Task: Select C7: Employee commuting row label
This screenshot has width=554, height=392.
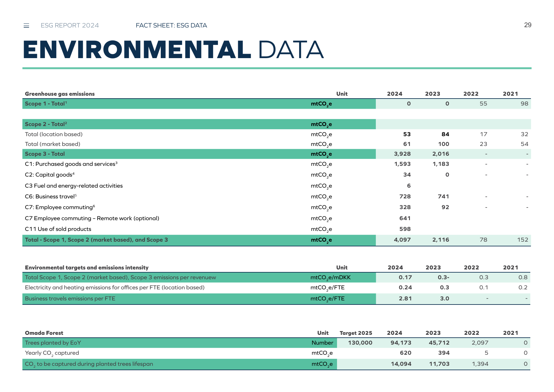Action: pos(60,207)
